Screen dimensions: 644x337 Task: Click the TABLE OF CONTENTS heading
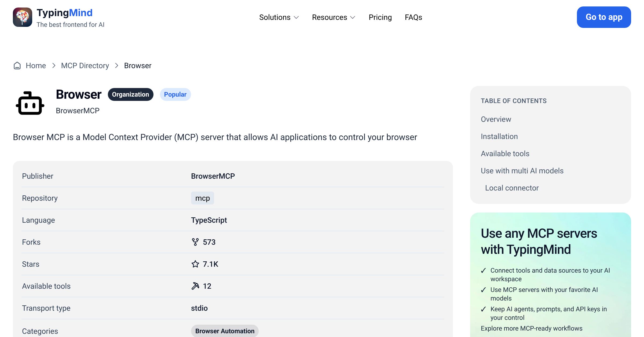pos(514,101)
